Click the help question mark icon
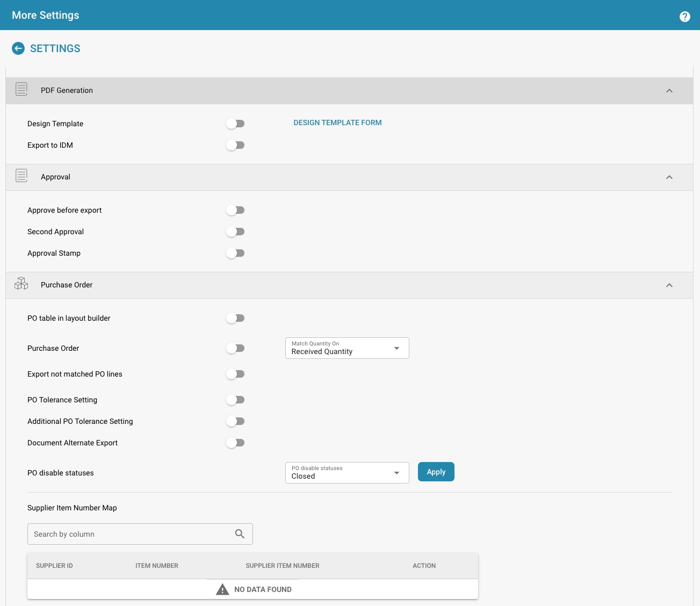 [684, 17]
